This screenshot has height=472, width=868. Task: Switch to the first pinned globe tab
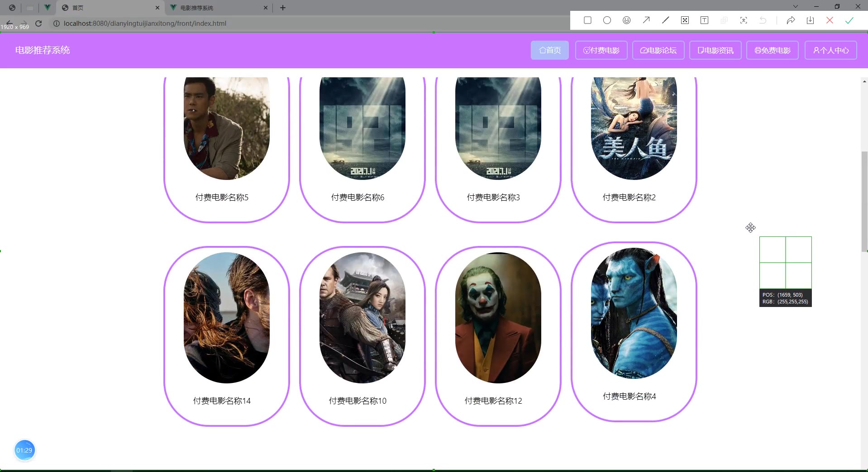pyautogui.click(x=12, y=8)
